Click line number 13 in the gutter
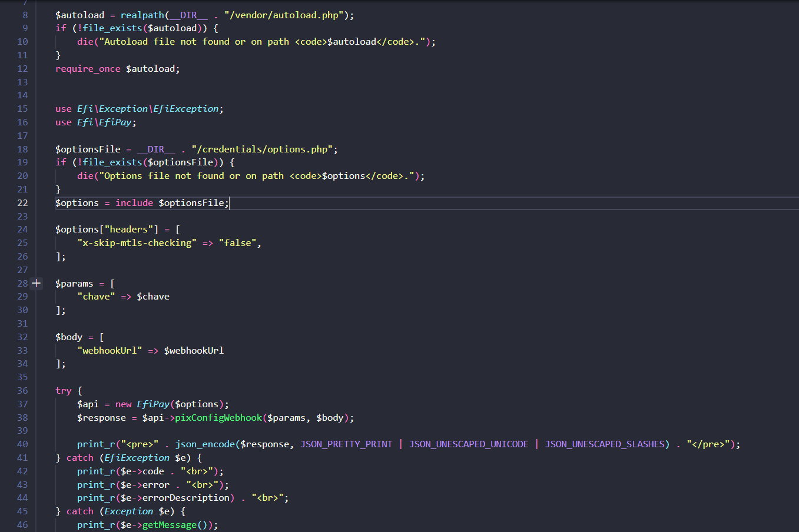The width and height of the screenshot is (799, 532). pos(22,82)
